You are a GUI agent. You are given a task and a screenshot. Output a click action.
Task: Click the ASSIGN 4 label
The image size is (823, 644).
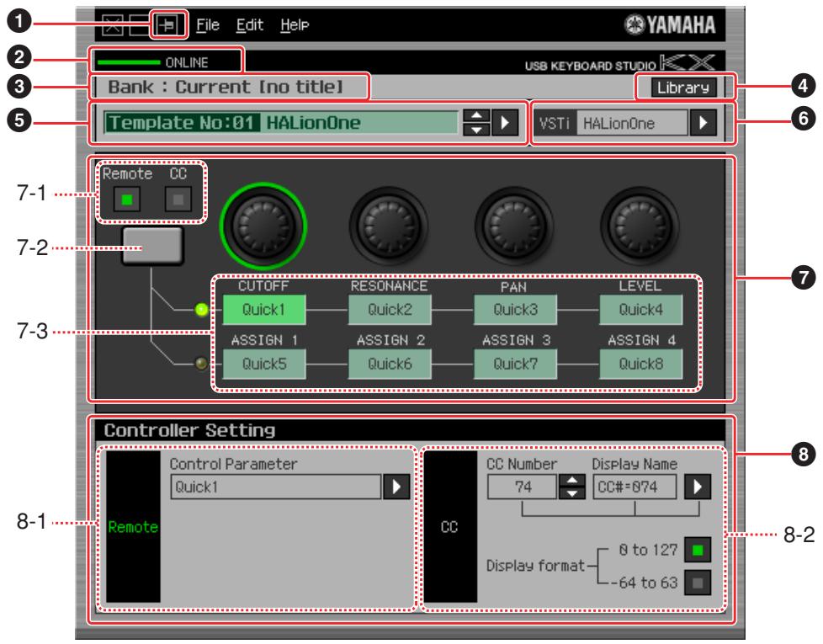[x=641, y=341]
